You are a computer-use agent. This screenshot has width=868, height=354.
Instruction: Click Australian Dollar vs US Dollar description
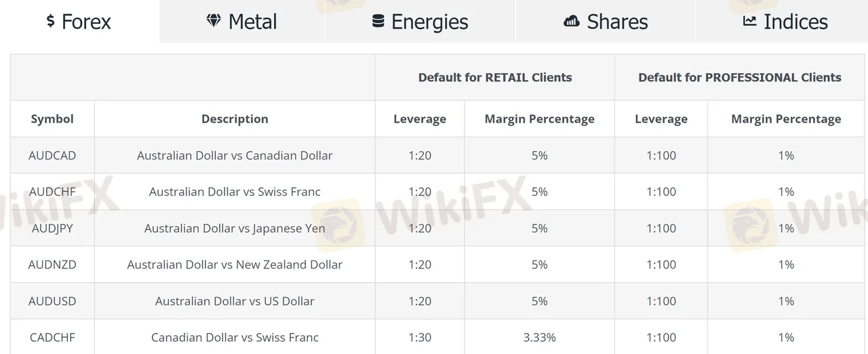click(235, 301)
